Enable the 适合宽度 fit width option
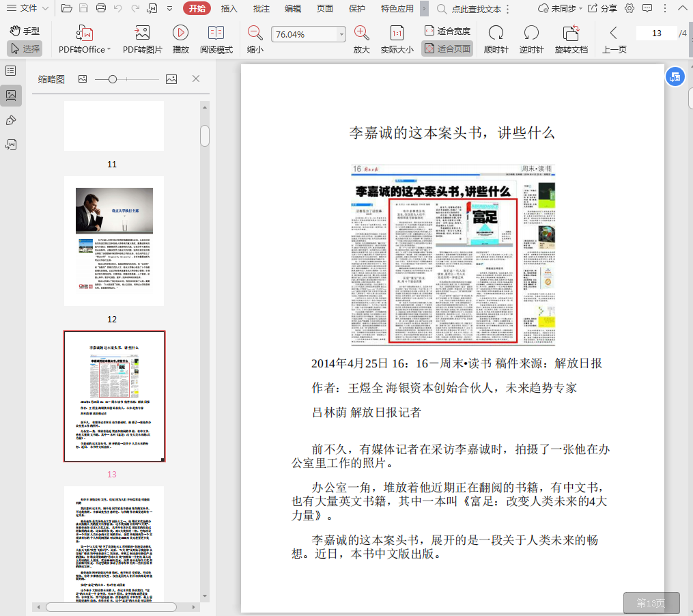The height and width of the screenshot is (616, 693). (447, 31)
